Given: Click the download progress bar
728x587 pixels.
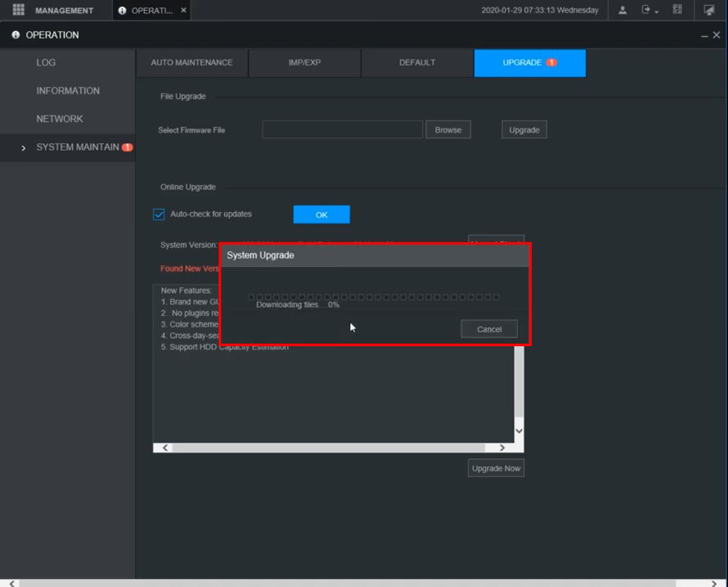Looking at the screenshot, I should click(373, 297).
